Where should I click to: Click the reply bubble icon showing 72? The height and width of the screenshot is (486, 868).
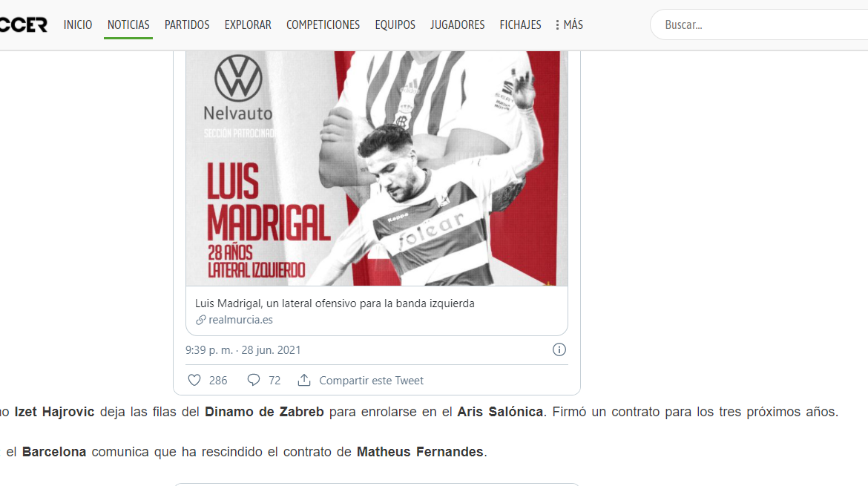click(x=254, y=380)
